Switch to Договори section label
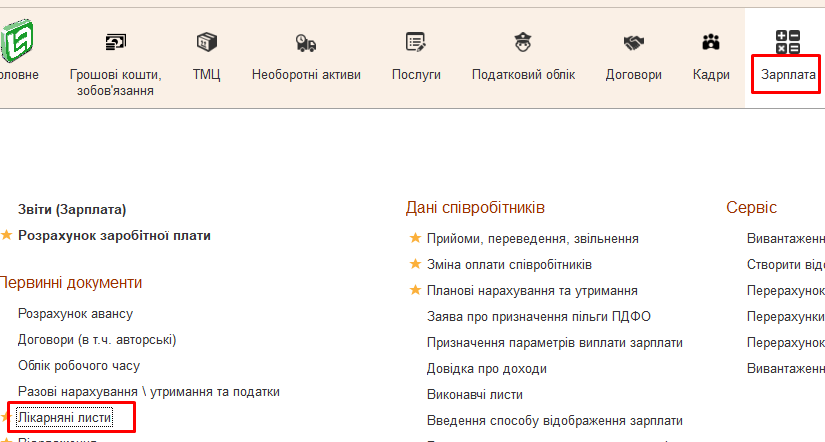 (633, 75)
